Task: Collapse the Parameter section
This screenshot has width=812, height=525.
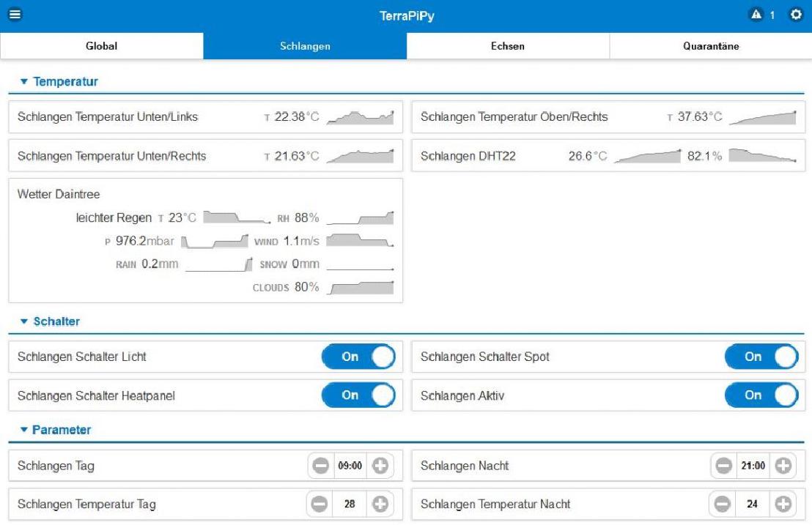Action: 56,430
